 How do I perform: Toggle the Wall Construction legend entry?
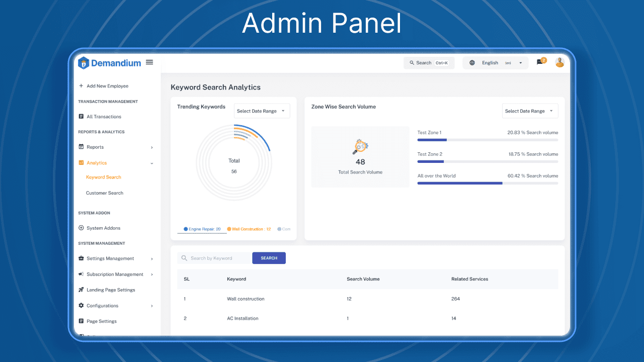coord(249,228)
